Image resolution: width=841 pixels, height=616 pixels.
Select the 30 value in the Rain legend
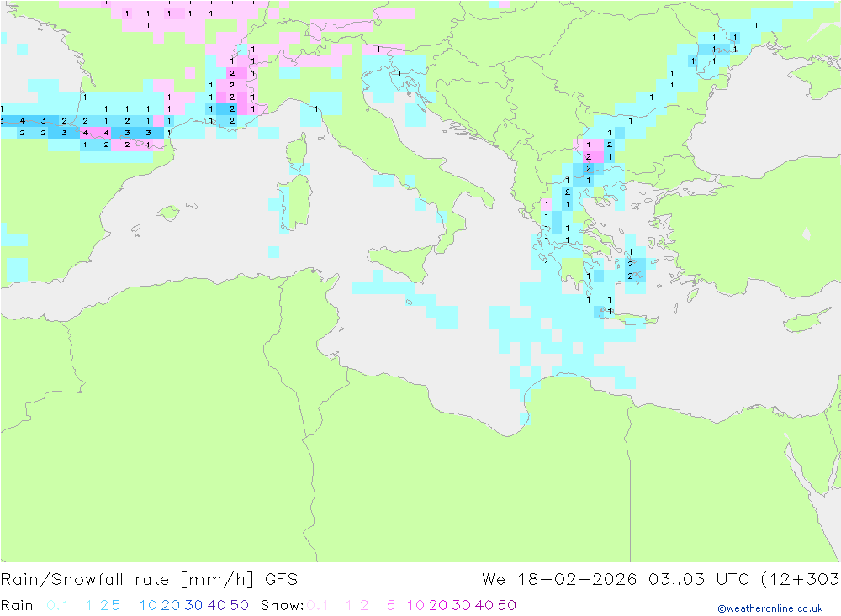pyautogui.click(x=193, y=605)
